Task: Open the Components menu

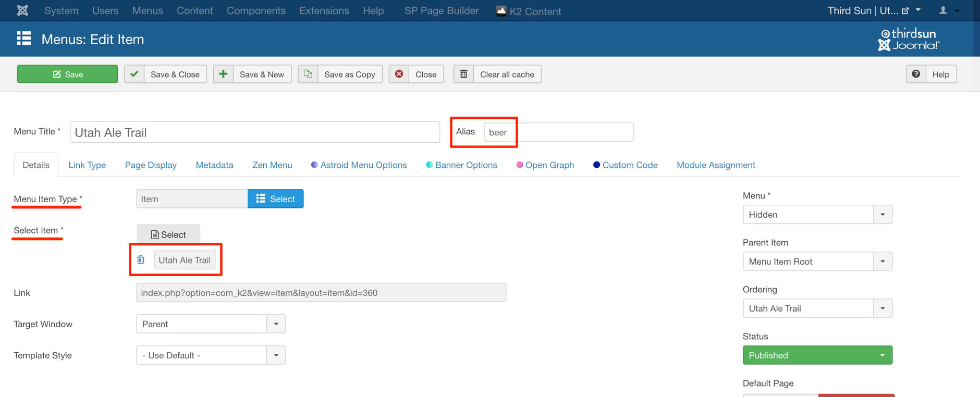Action: (256, 10)
